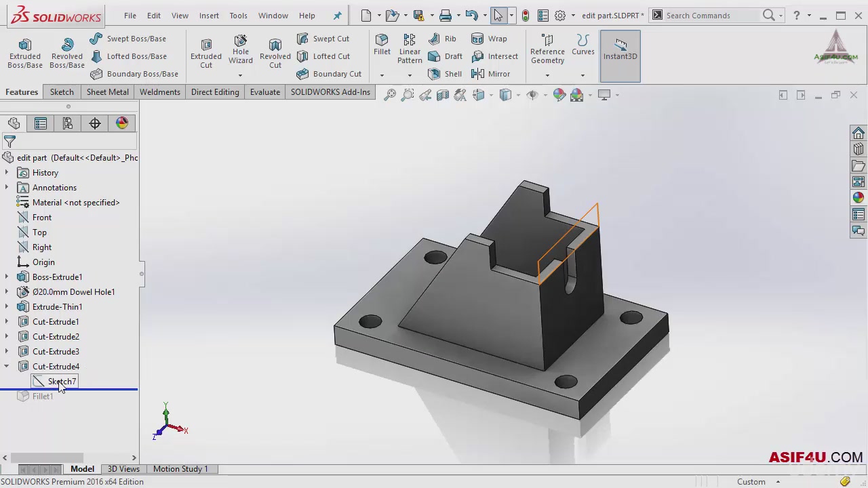The height and width of the screenshot is (488, 868).
Task: Open the DisplayManager color wheel tab
Action: (122, 123)
